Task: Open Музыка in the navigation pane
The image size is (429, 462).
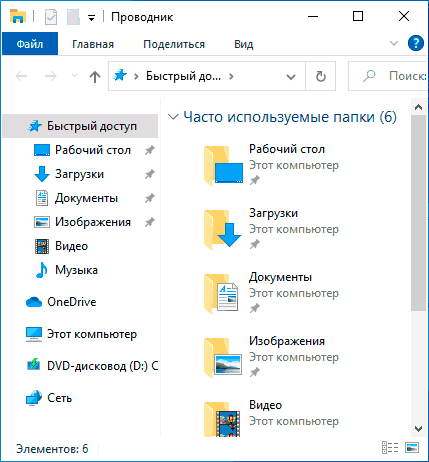Action: (x=76, y=270)
